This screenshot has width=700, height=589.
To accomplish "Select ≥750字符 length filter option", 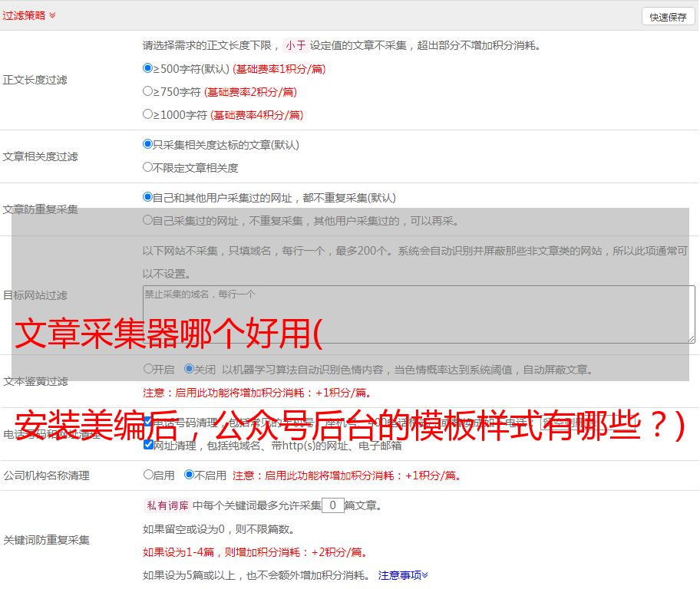I will 147,91.
